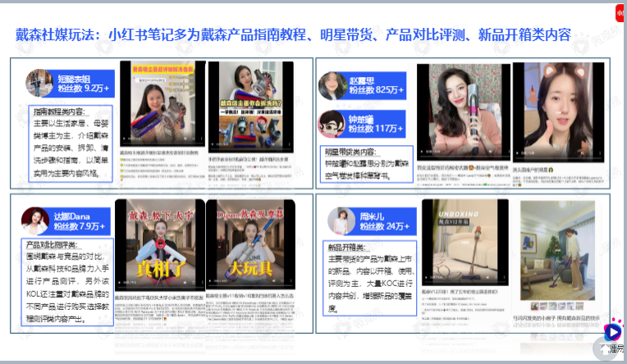Click caption under yellow-banner tutorial video
627x364 pixels.
click(x=159, y=152)
